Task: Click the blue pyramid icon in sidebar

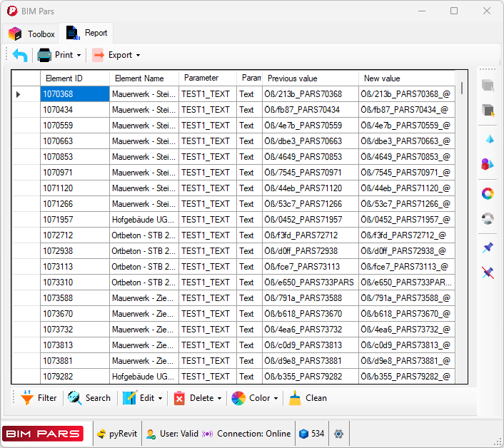Action: coord(488,138)
